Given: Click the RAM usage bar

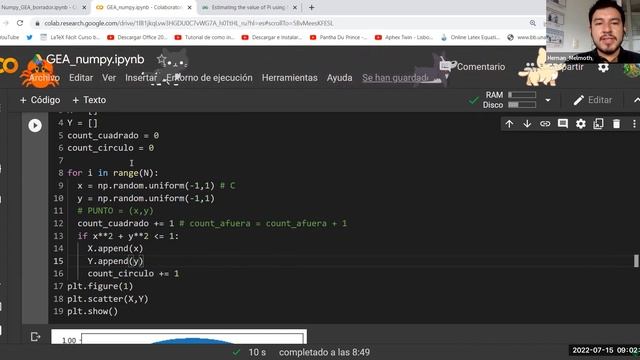Looking at the screenshot, I should pos(522,95).
